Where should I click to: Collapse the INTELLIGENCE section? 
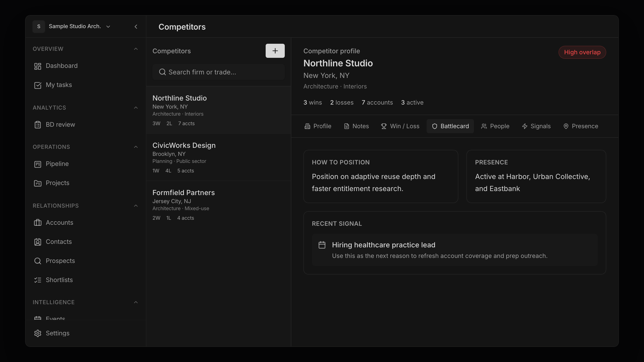click(136, 302)
